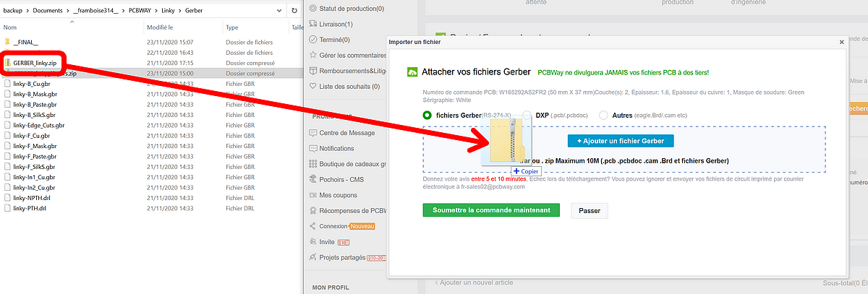This screenshot has width=868, height=294.
Task: Click the Boutique de cadeaux grid icon
Action: 312,164
